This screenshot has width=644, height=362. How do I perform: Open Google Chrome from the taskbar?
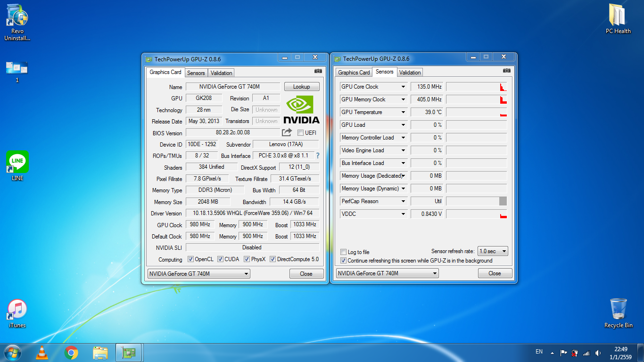coord(71,353)
